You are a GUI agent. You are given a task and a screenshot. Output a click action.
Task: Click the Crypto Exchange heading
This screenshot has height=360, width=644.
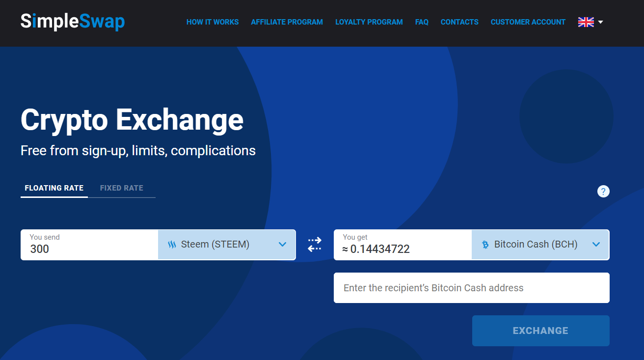(132, 120)
